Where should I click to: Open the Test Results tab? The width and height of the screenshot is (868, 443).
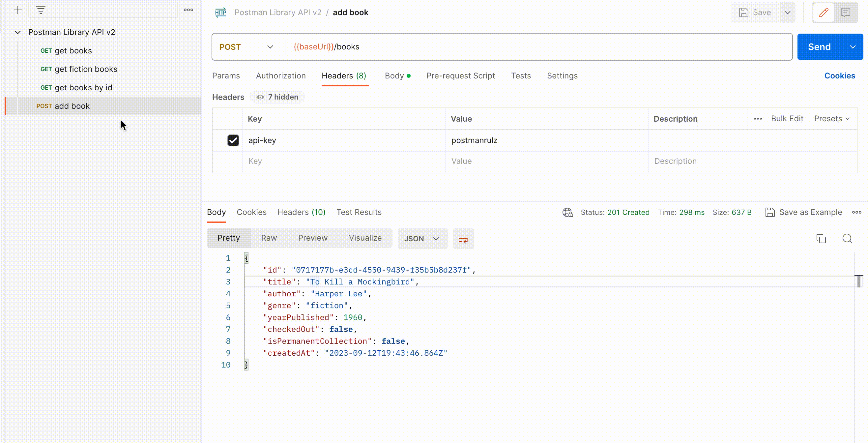click(x=359, y=212)
